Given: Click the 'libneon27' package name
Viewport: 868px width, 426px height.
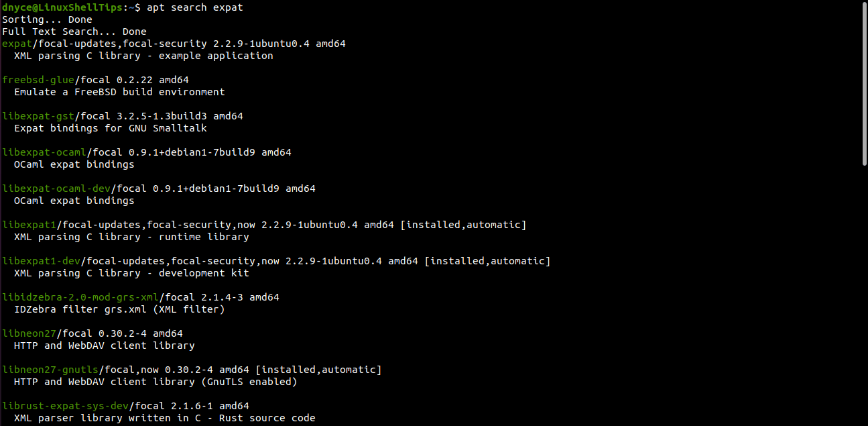Looking at the screenshot, I should 29,333.
